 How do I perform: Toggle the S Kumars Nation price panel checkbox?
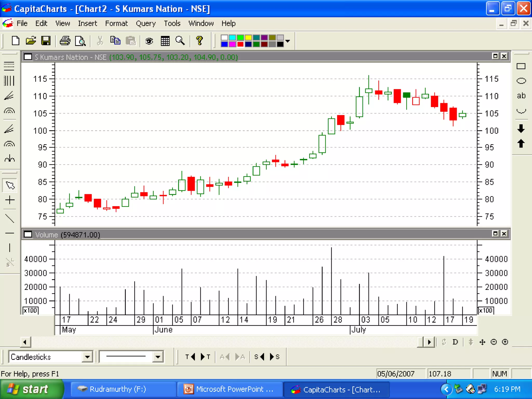tap(28, 57)
